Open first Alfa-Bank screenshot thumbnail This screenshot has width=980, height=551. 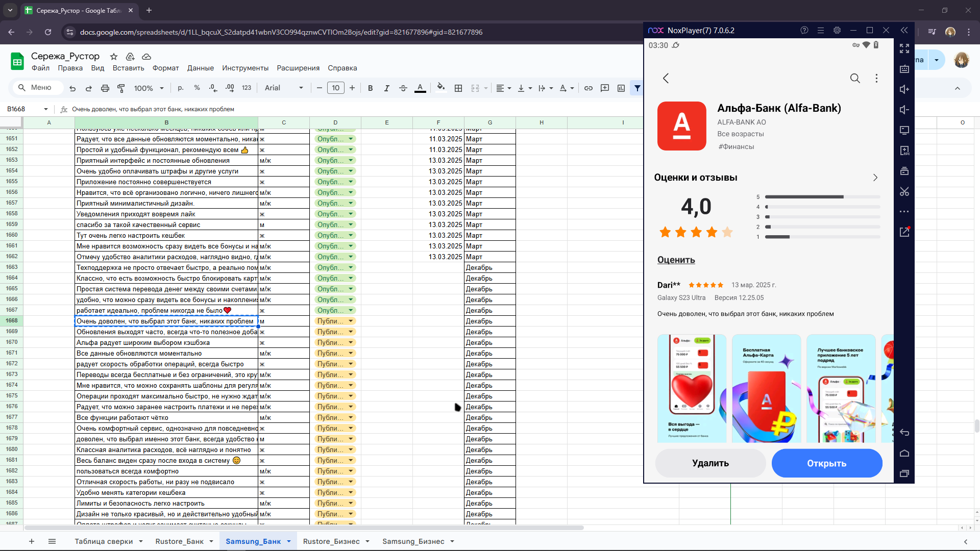coord(692,388)
